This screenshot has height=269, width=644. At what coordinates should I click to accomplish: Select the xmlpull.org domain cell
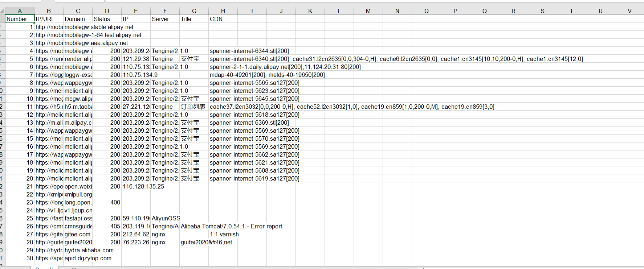(78, 194)
